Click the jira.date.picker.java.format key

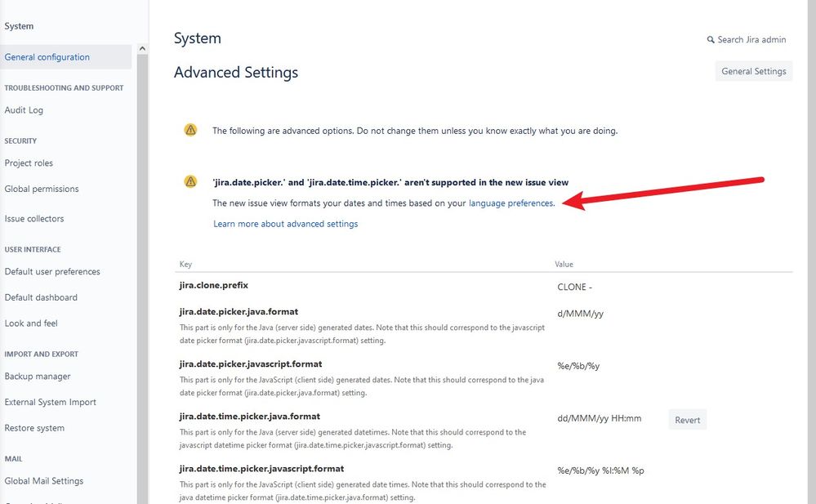click(239, 312)
